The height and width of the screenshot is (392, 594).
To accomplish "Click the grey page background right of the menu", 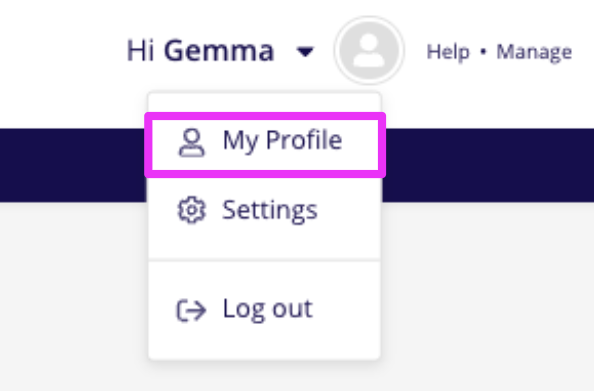I will coord(488,295).
